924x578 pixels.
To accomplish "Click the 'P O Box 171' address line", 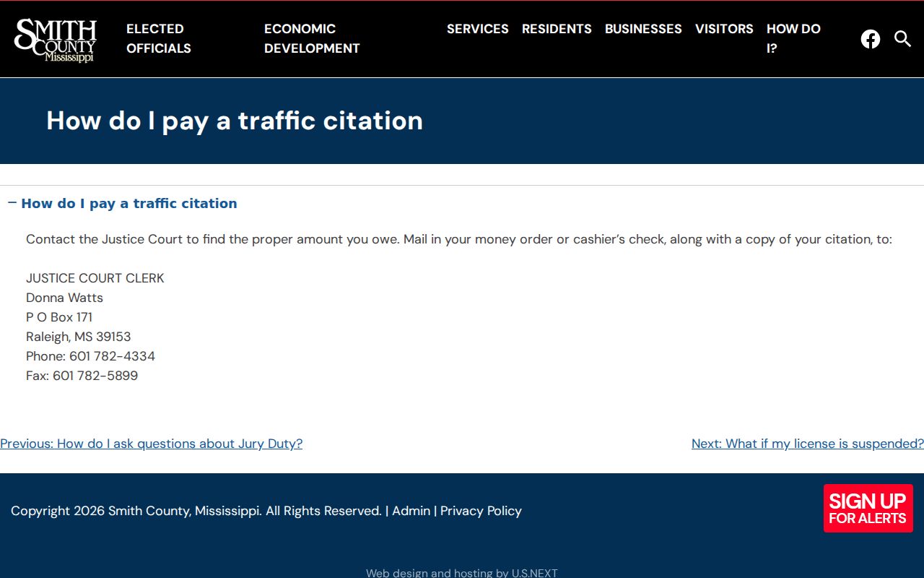I will coord(59,317).
